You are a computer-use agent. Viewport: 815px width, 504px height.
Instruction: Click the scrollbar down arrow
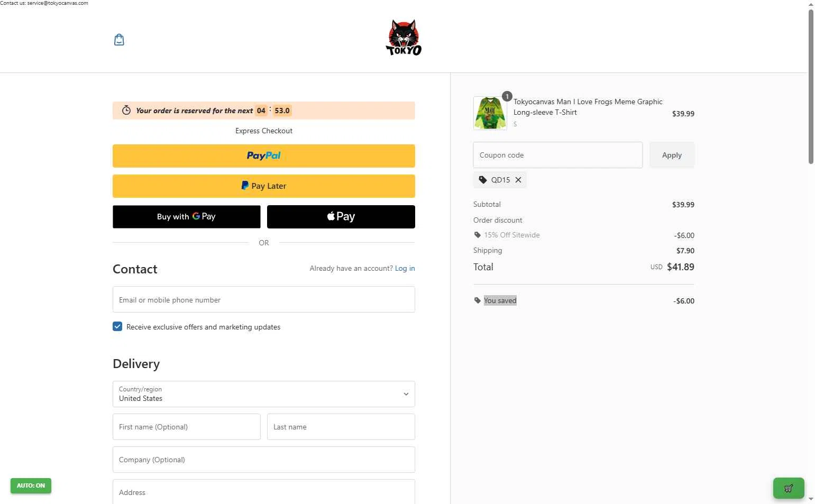[811, 499]
